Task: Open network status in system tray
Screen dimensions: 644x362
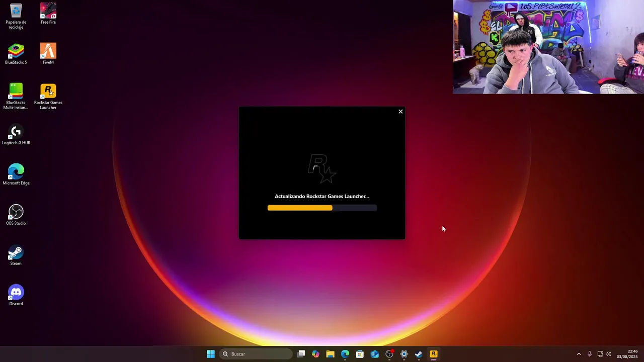Action: (x=600, y=354)
